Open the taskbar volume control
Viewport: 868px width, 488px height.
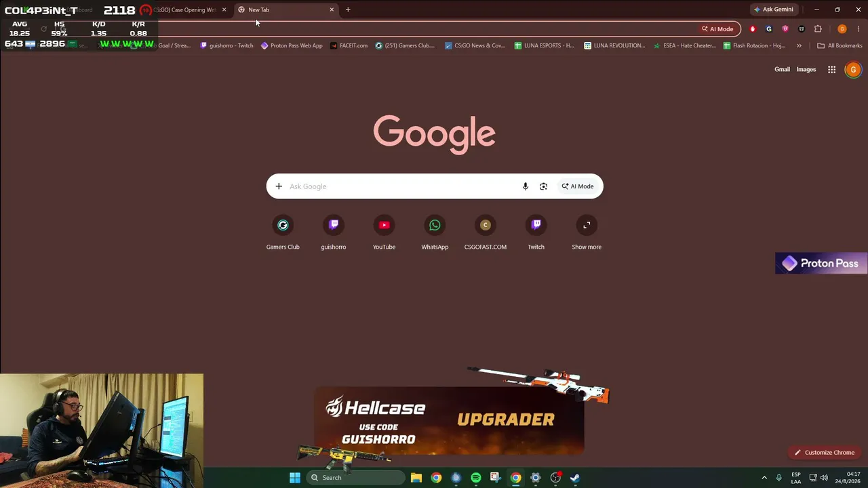click(825, 478)
